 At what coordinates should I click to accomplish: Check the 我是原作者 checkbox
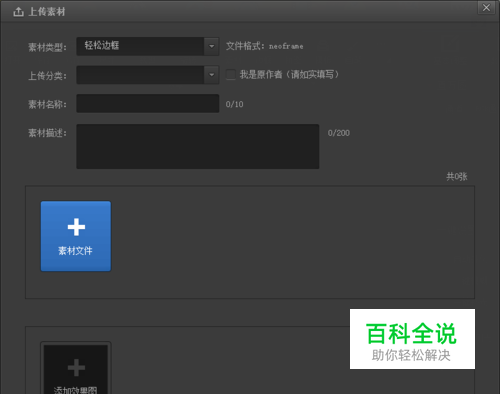click(x=231, y=74)
